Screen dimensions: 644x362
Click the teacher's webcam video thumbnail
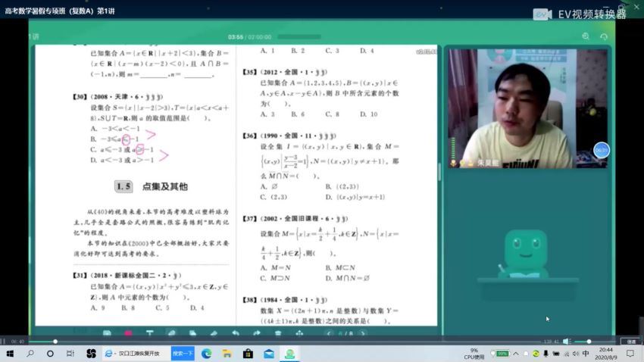click(x=527, y=108)
